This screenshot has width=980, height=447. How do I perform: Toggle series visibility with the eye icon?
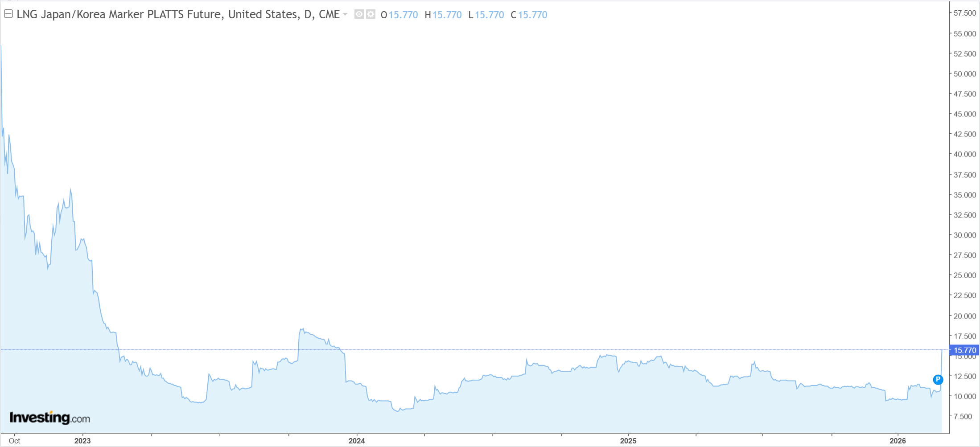click(x=359, y=14)
